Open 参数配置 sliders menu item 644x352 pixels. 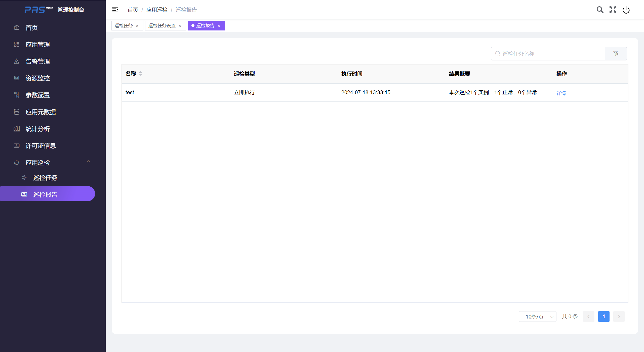(38, 95)
